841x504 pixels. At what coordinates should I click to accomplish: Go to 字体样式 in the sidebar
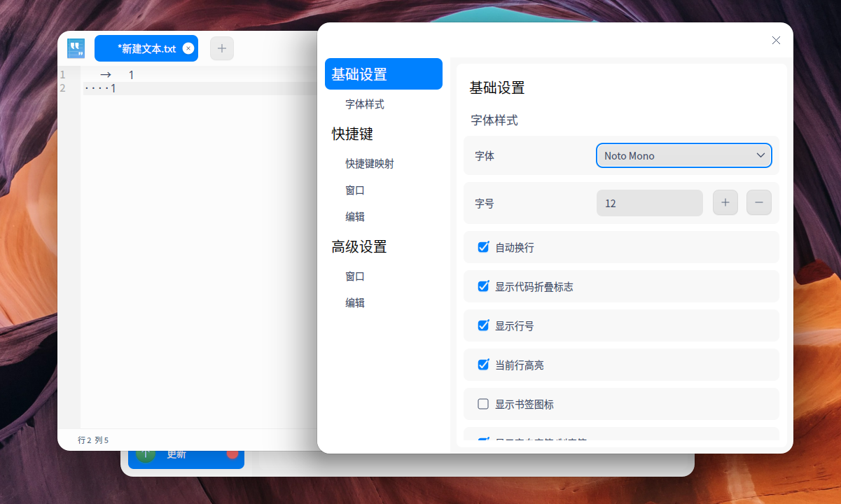[365, 104]
